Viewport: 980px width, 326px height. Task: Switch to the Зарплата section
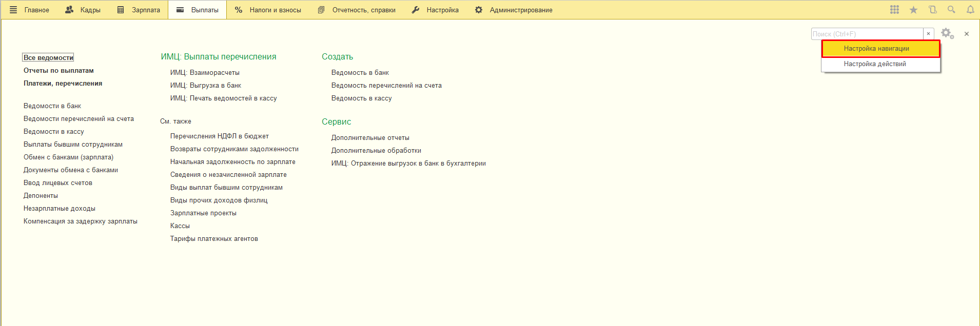click(x=139, y=10)
